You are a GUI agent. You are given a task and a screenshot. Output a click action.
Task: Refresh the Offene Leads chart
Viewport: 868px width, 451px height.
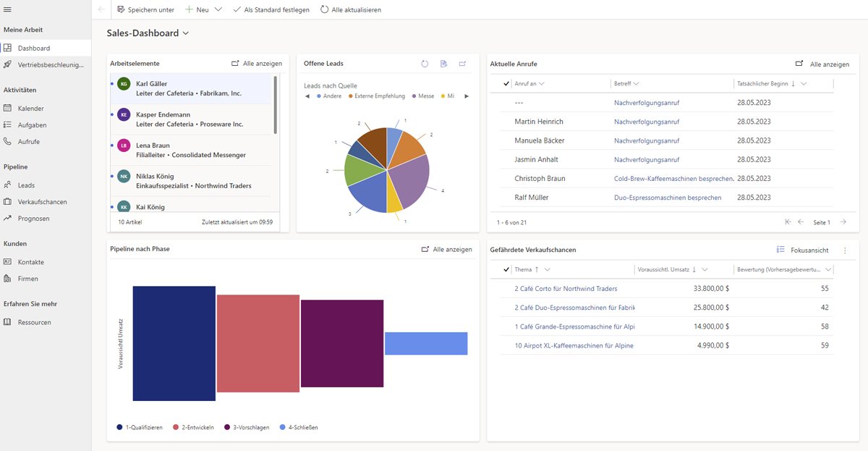click(x=425, y=64)
